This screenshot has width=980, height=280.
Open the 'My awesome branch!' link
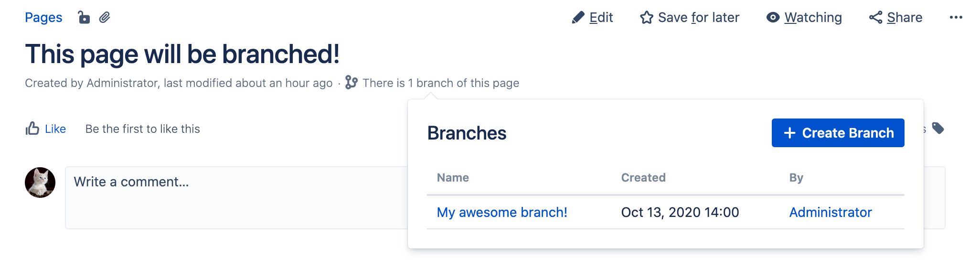coord(502,212)
